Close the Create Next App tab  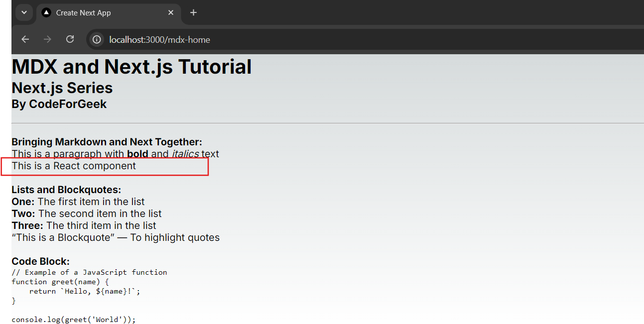point(171,12)
